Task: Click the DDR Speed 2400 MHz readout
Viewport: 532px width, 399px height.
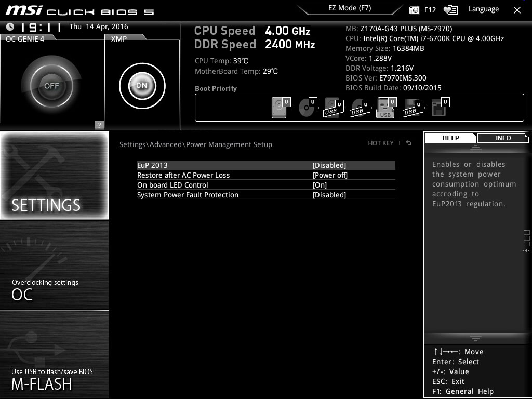Action: (255, 44)
